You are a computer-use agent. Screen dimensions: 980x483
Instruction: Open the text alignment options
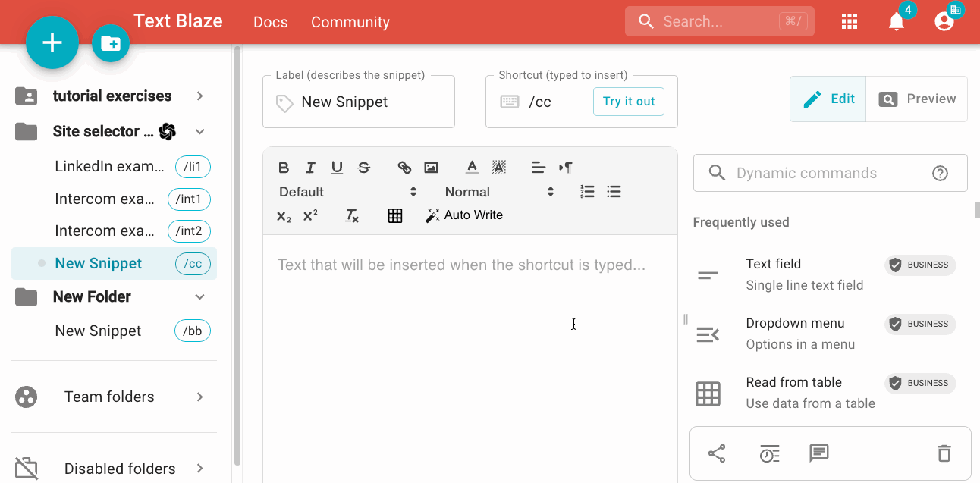539,168
